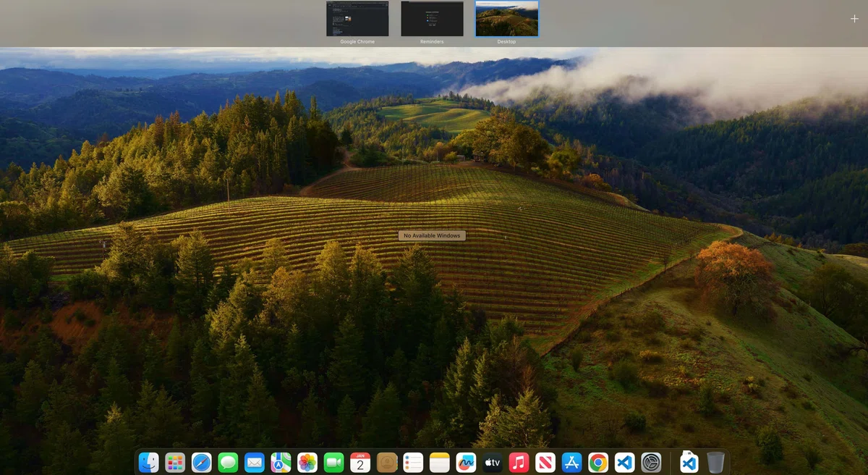Screen dimensions: 868x475
Task: Open the Notes app in the dock
Action: coord(440,462)
